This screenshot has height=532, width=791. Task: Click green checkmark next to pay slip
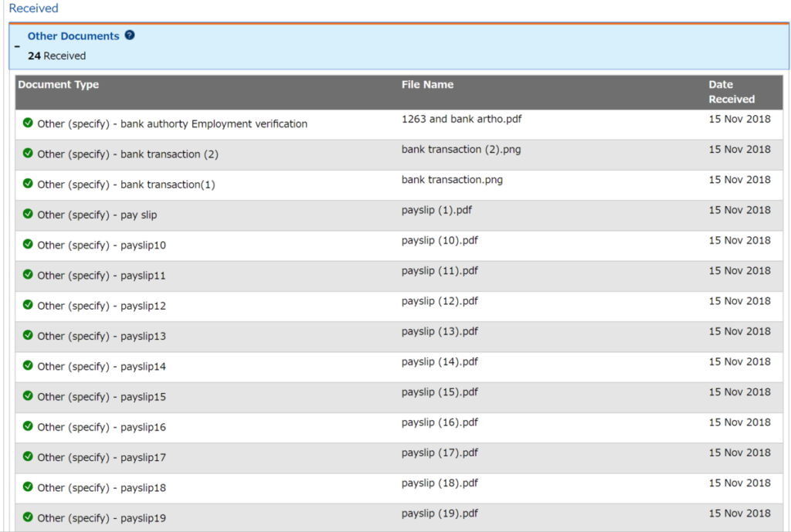coord(28,214)
